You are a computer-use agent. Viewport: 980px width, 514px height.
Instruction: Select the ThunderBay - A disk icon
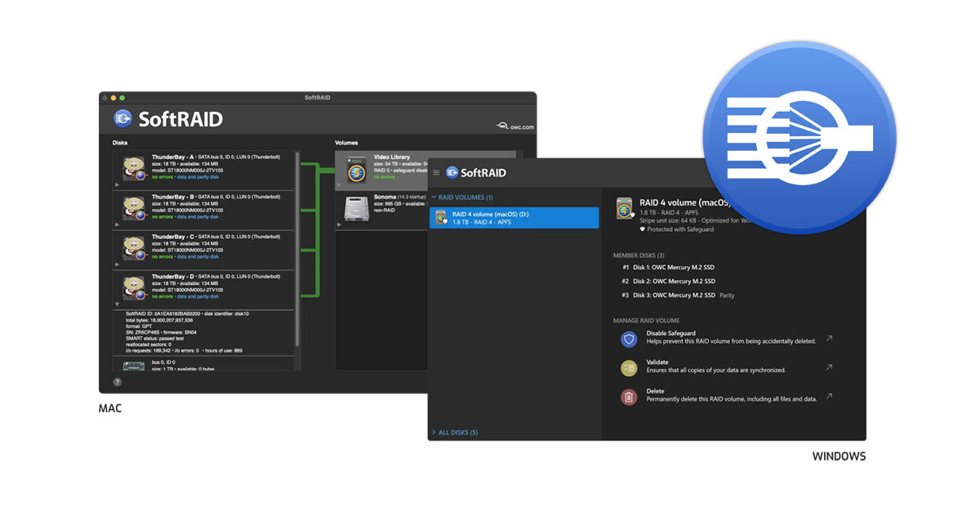coord(134,169)
